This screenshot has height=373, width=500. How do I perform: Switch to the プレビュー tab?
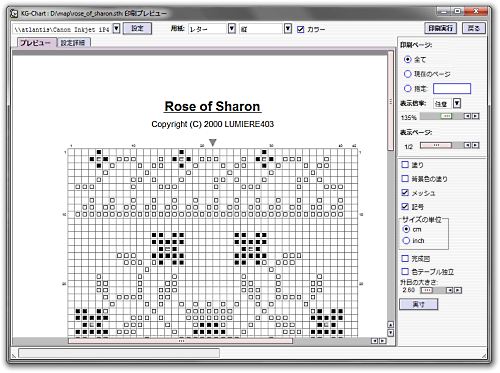(36, 43)
